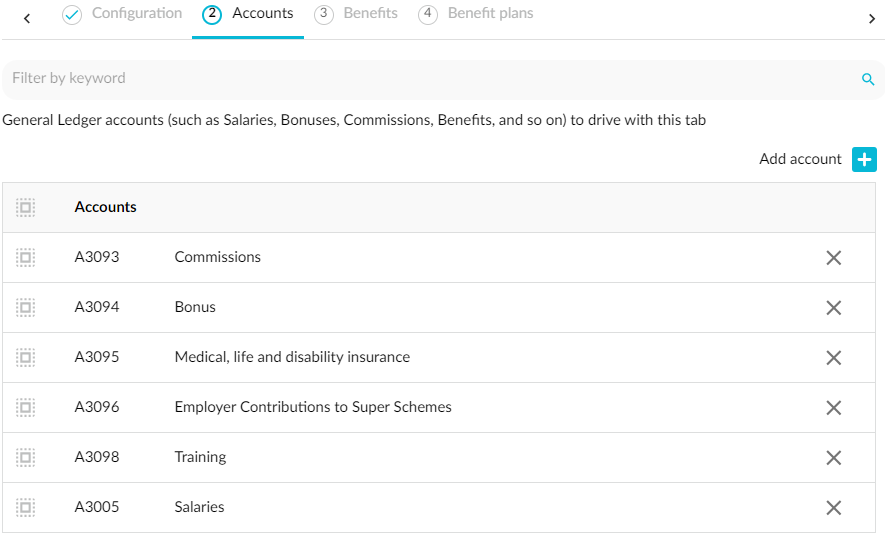Select the A3094 Bonus row checkbox

pos(26,308)
